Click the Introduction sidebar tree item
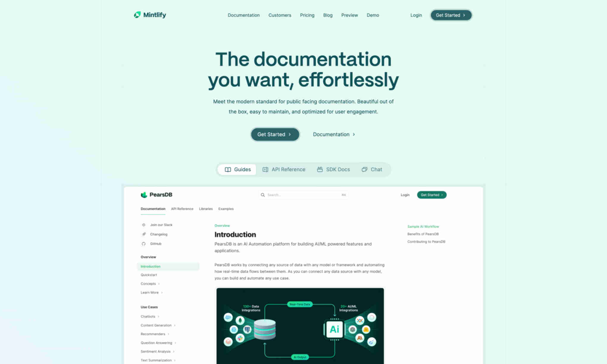 tap(150, 266)
